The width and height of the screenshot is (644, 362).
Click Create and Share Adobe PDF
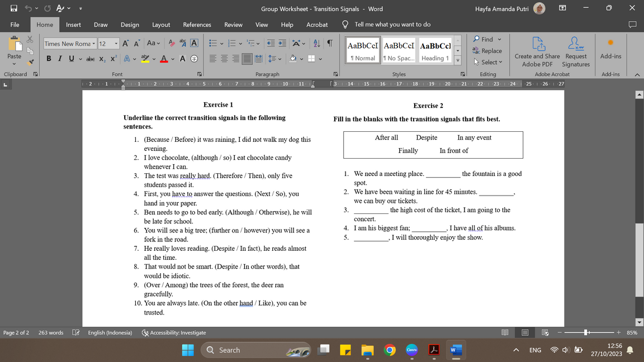tap(537, 53)
